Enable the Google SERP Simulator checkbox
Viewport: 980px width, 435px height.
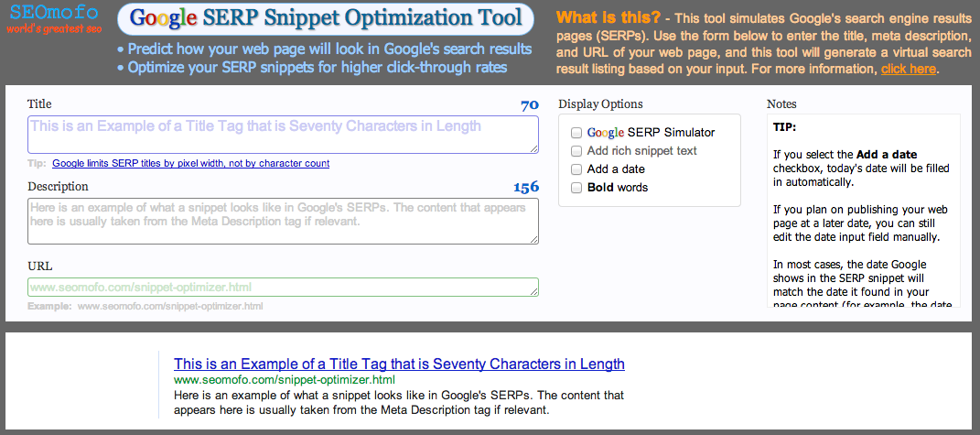[576, 133]
